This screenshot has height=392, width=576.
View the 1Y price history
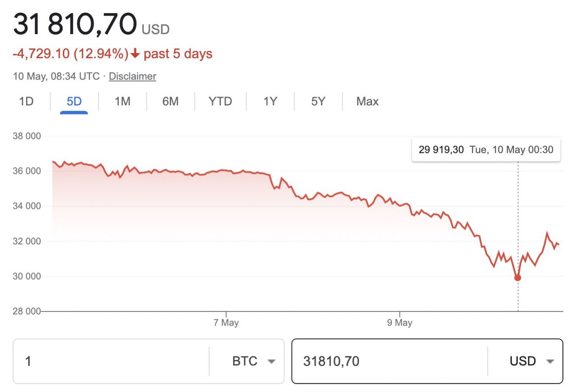coord(270,102)
